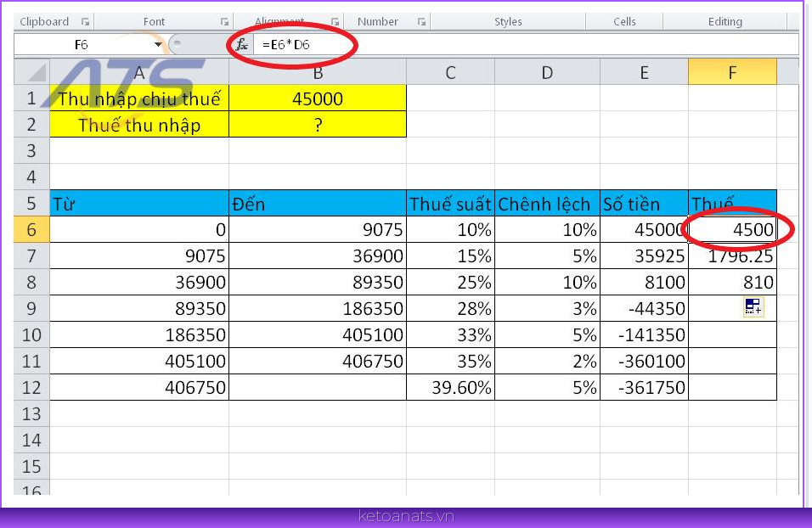Click cell B7 containing 36900

(x=318, y=256)
